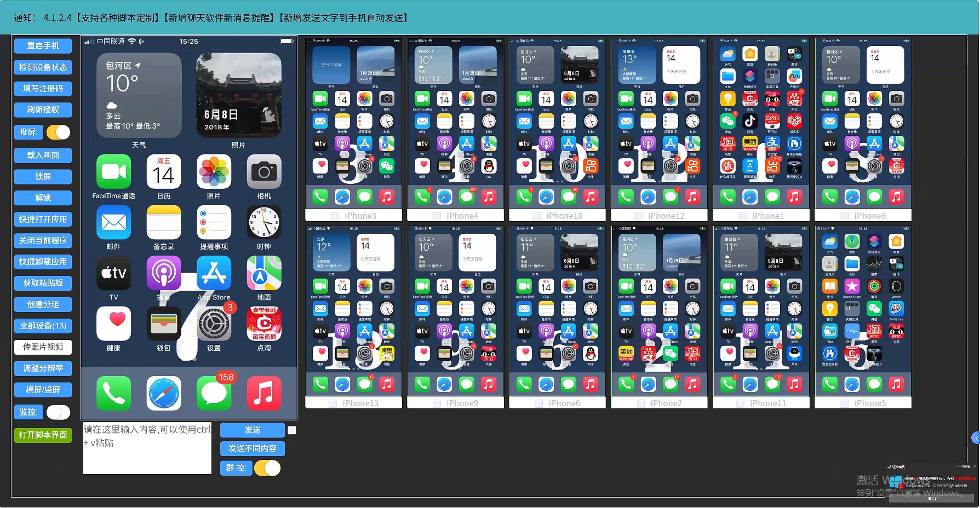
Task: Click 创建分组 button
Action: tap(43, 304)
